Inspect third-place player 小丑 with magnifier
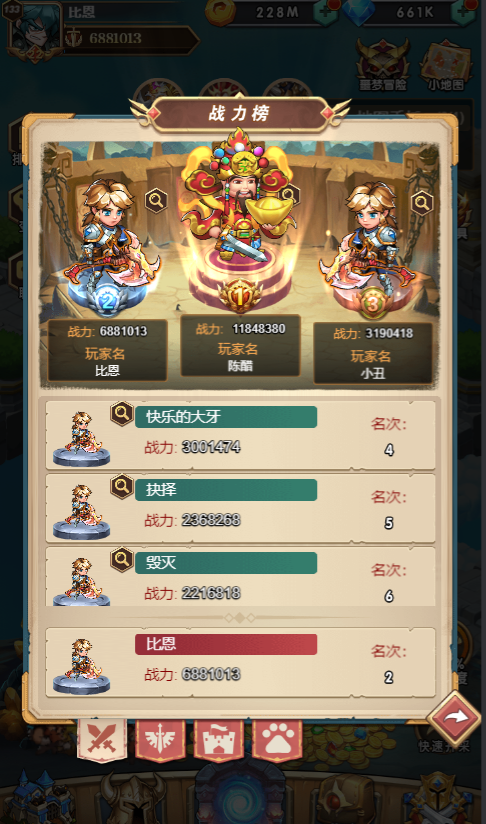The height and width of the screenshot is (824, 486). click(422, 202)
